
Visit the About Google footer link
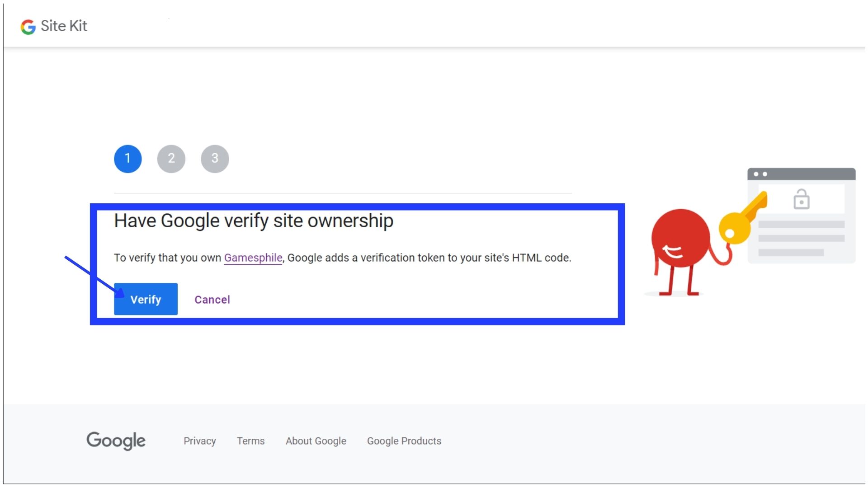click(316, 441)
